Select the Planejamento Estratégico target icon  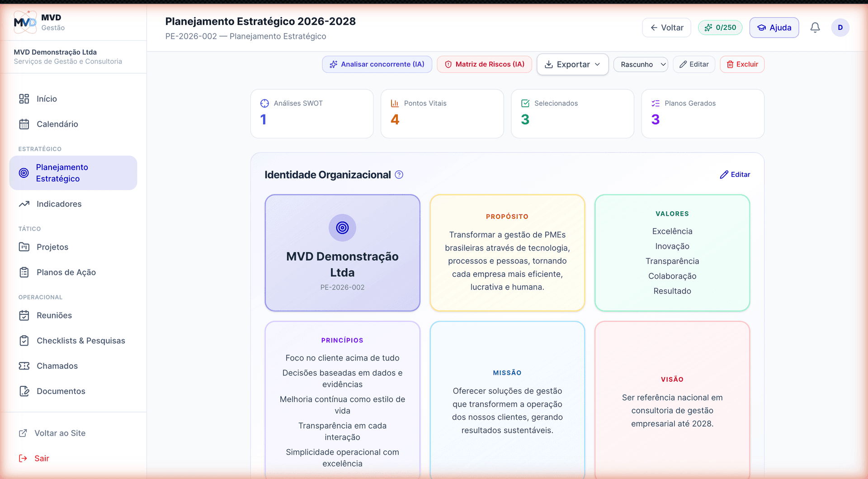(24, 173)
